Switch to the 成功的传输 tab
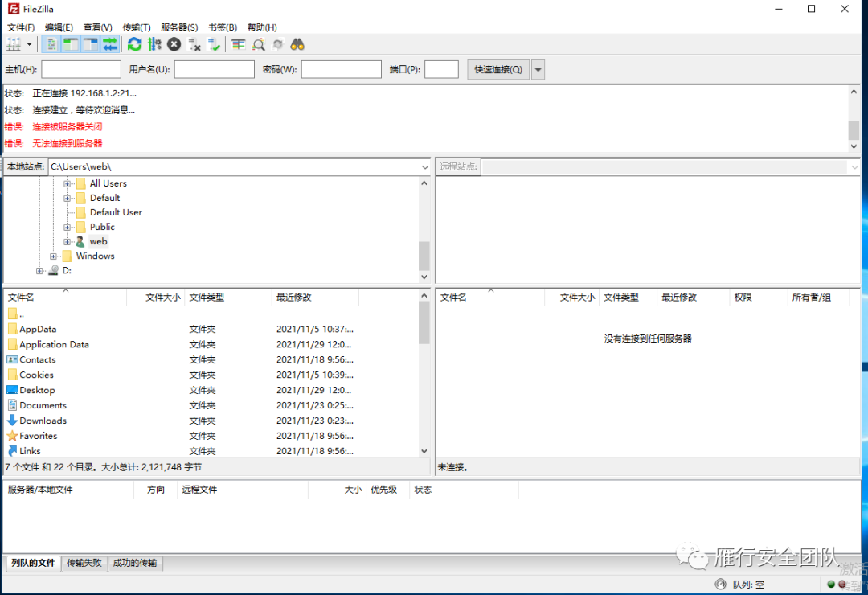The image size is (868, 595). pos(134,563)
